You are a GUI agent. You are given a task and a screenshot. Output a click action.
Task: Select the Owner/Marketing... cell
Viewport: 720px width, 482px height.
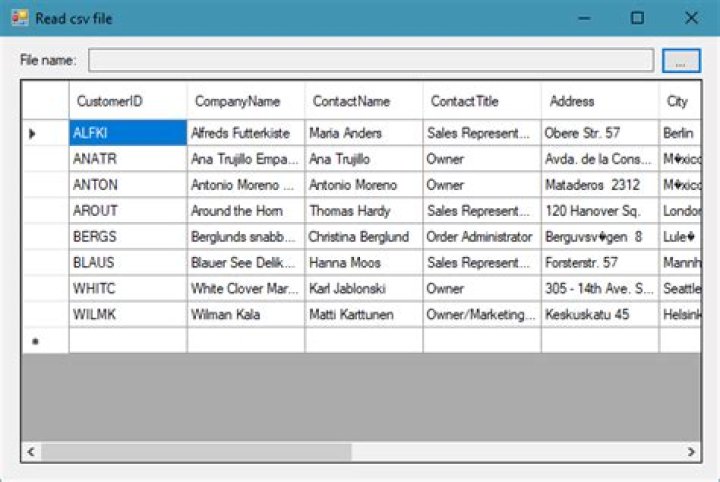tap(482, 314)
